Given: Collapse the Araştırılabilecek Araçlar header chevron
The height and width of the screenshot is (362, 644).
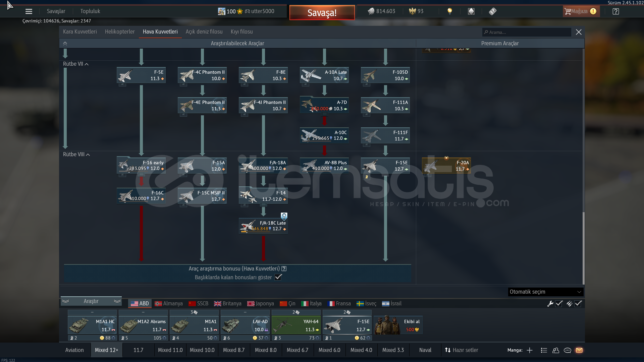Looking at the screenshot, I should [65, 44].
